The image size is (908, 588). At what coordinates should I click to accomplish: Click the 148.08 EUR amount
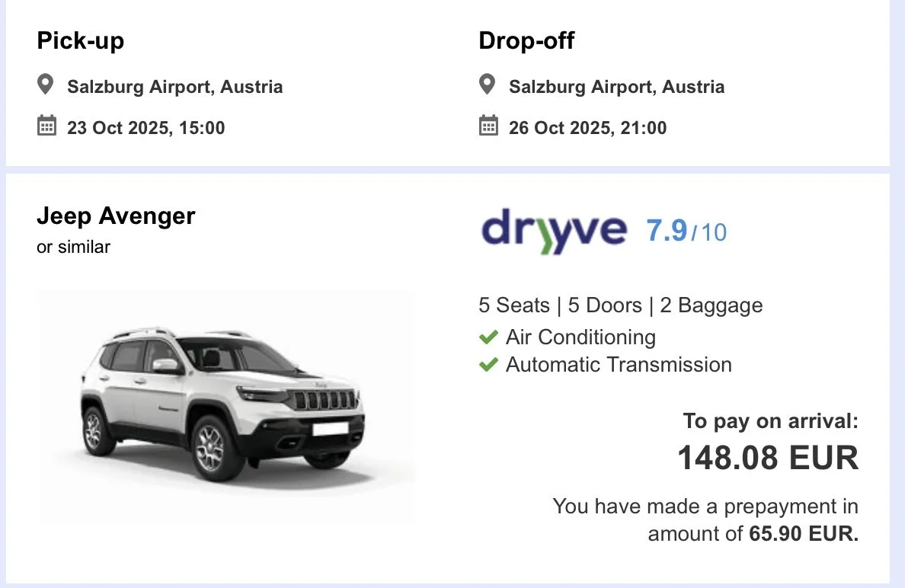(768, 459)
